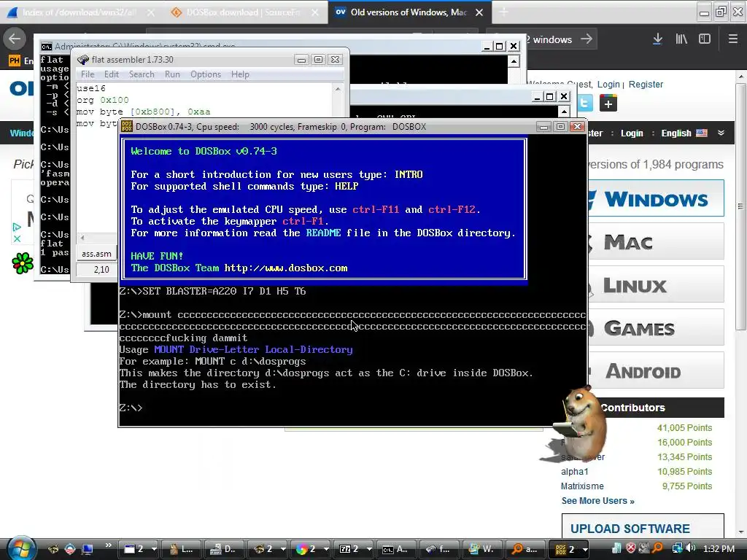Click the Login link next to Welcome Guest

[608, 85]
